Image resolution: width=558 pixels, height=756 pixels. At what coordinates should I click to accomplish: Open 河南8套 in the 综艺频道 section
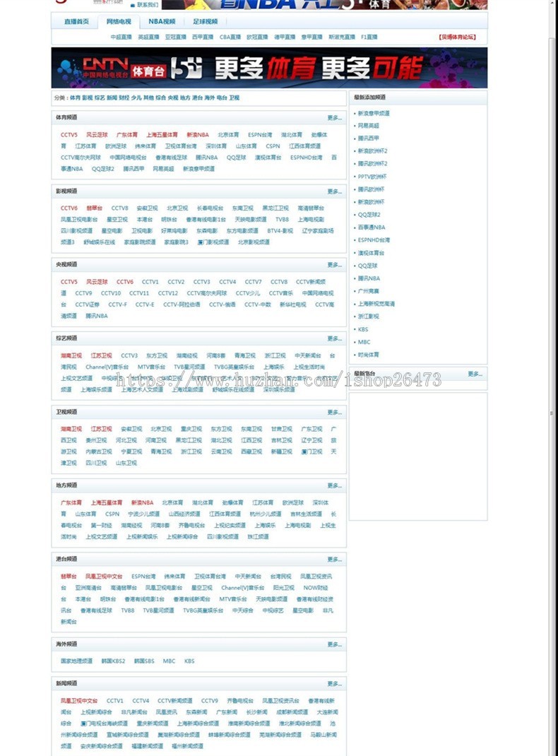point(216,356)
